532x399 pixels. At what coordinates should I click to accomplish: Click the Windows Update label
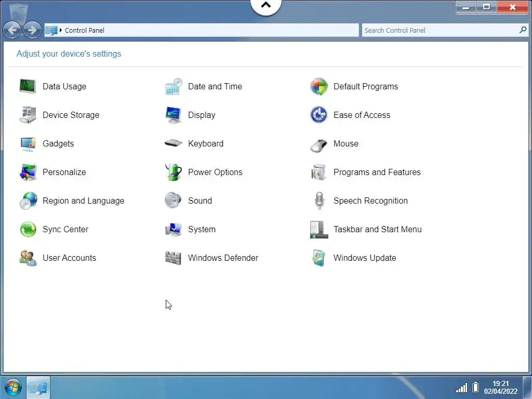tap(365, 258)
